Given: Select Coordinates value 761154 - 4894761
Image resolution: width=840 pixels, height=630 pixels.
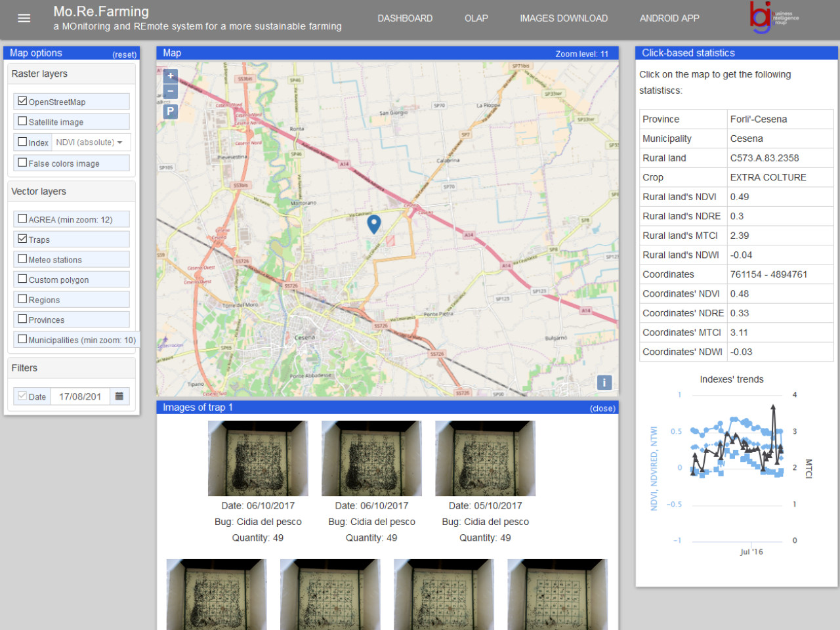Looking at the screenshot, I should (768, 274).
